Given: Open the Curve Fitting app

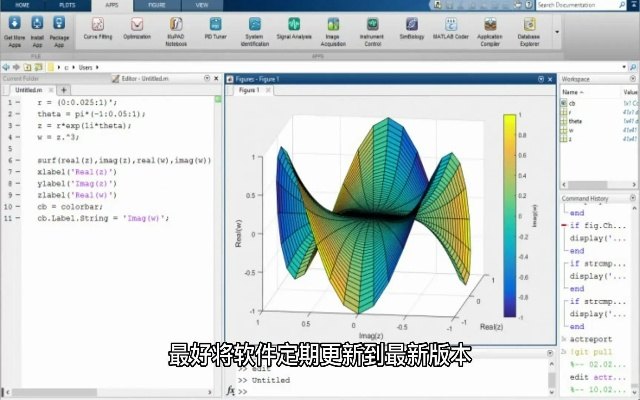Looking at the screenshot, I should 96,28.
